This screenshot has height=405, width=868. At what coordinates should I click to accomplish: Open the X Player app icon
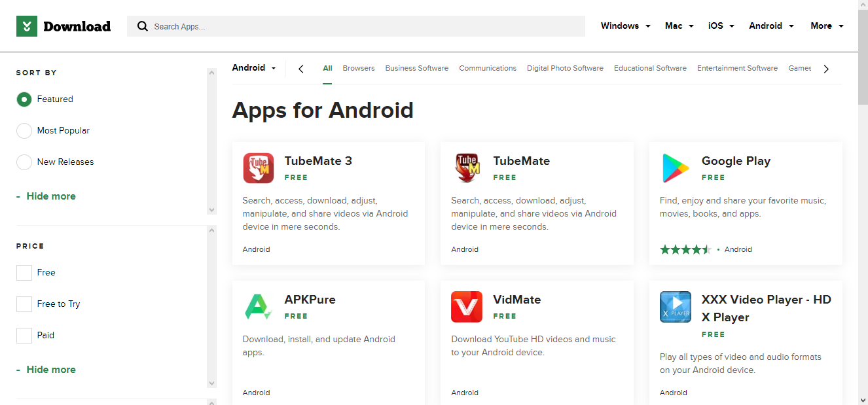[x=676, y=307]
